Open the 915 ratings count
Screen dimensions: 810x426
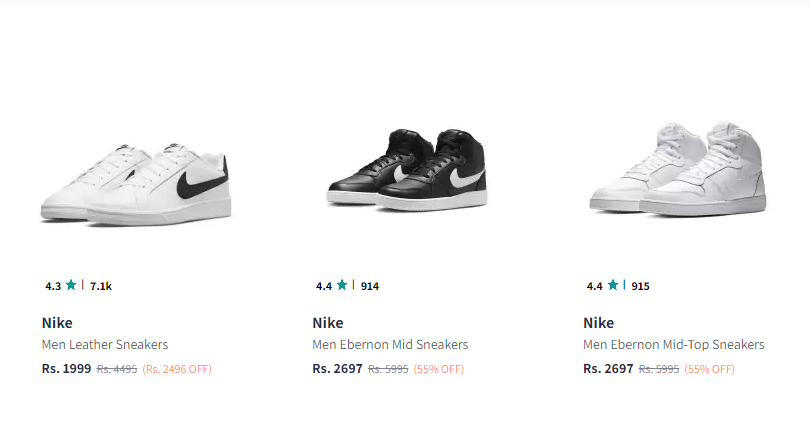(x=641, y=286)
